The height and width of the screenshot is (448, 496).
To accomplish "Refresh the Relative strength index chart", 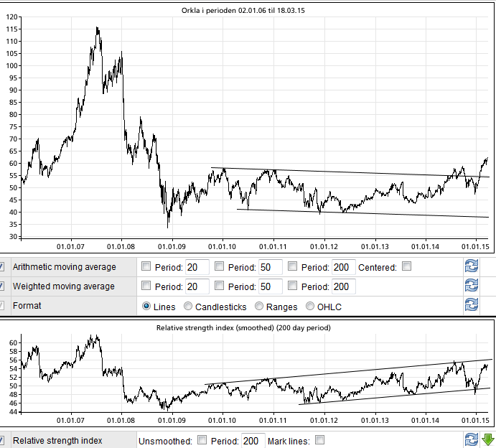I will pyautogui.click(x=471, y=439).
